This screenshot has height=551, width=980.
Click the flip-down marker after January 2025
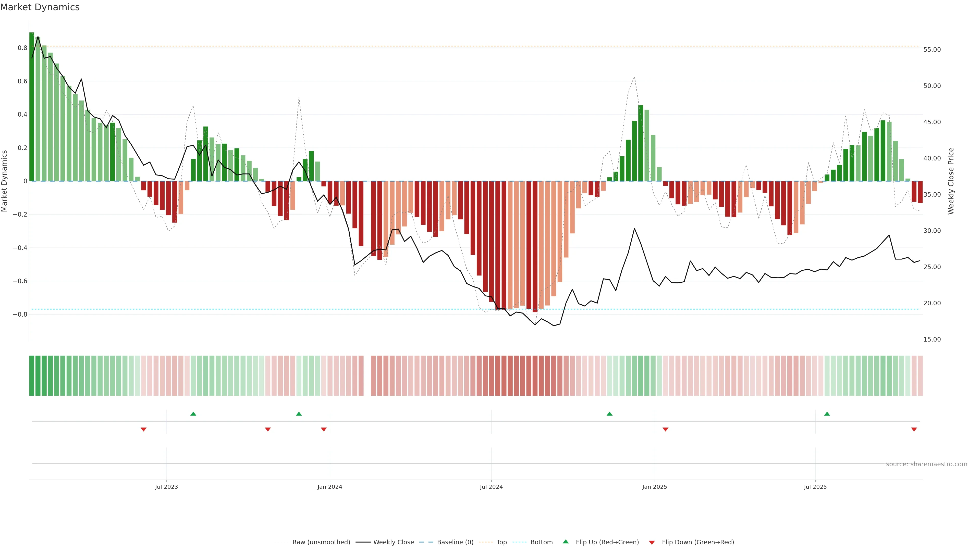coord(665,429)
